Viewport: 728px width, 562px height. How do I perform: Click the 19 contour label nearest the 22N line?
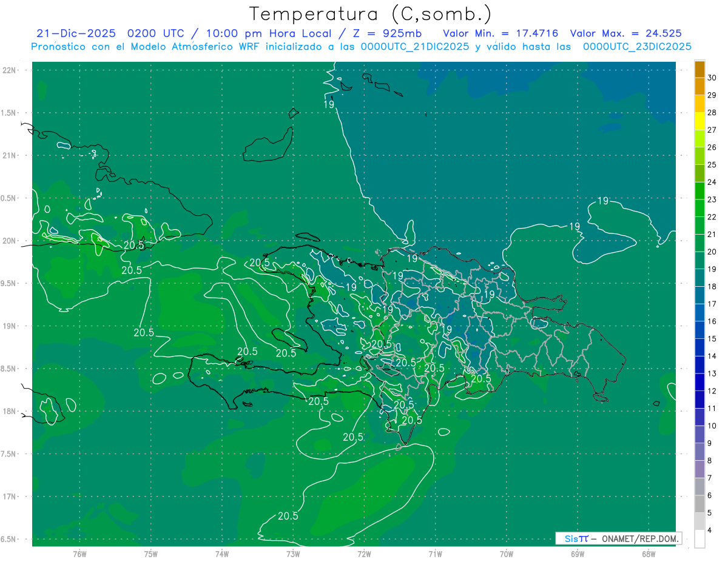329,104
